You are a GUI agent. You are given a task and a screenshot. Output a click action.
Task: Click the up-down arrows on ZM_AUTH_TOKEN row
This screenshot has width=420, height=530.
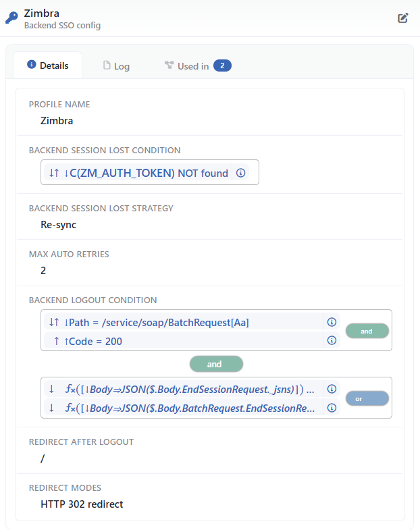pyautogui.click(x=54, y=173)
